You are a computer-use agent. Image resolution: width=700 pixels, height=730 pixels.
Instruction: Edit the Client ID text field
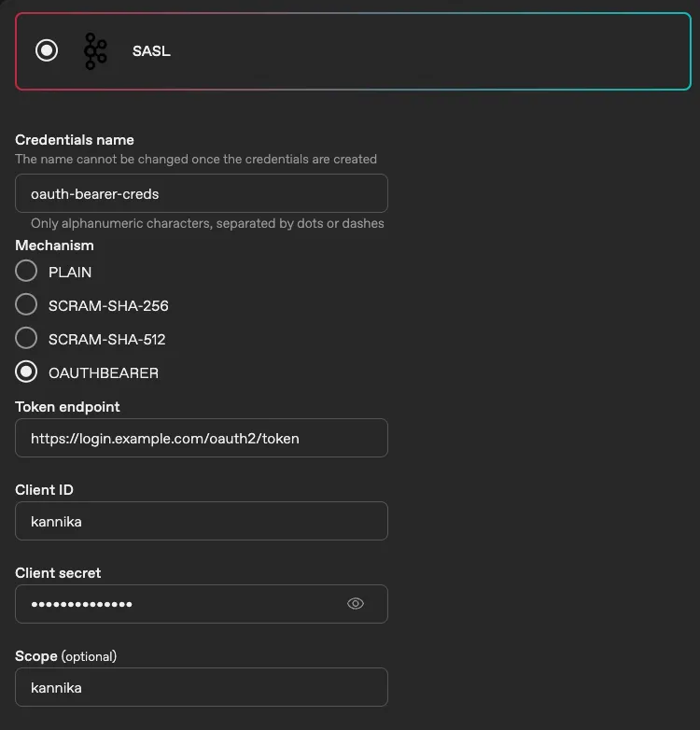click(201, 521)
